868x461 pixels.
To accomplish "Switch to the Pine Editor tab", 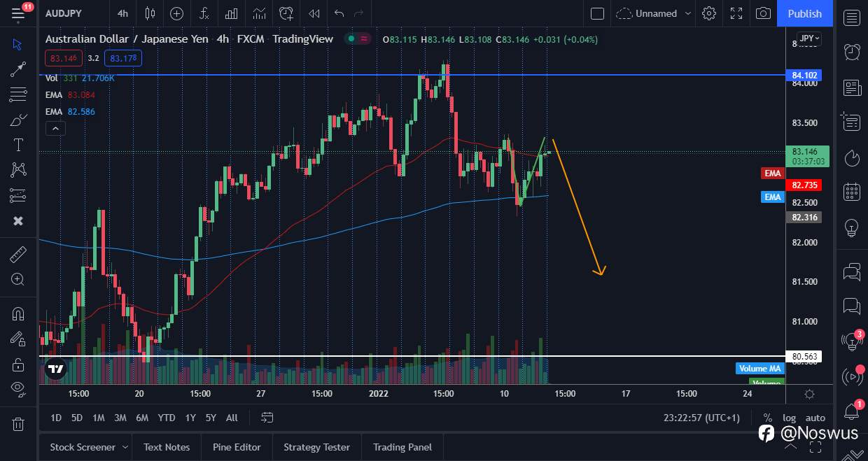I will pyautogui.click(x=237, y=446).
